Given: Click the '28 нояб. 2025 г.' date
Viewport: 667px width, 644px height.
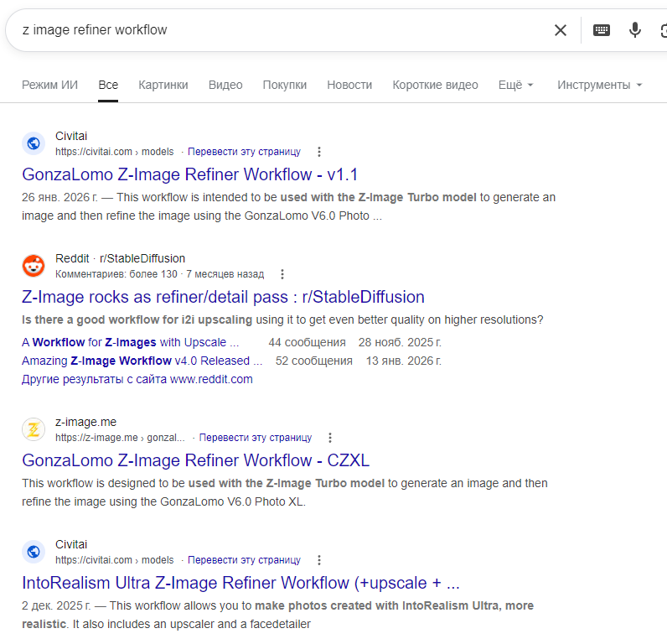Looking at the screenshot, I should [x=400, y=342].
